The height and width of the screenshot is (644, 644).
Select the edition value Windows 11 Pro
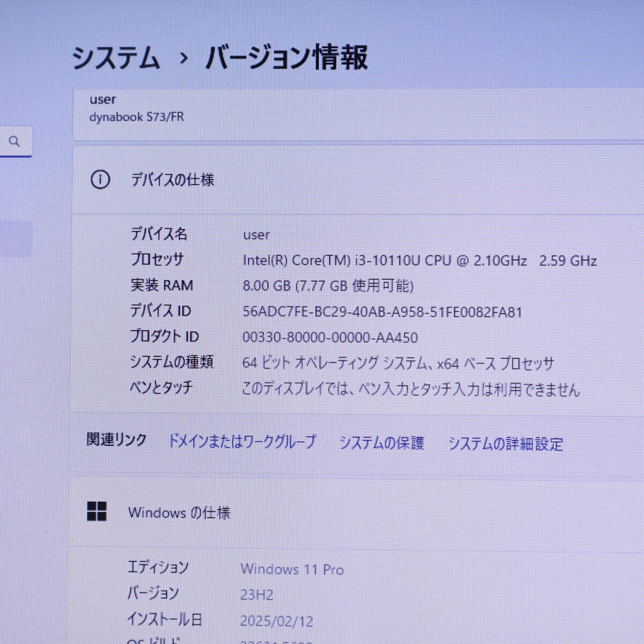(x=292, y=569)
